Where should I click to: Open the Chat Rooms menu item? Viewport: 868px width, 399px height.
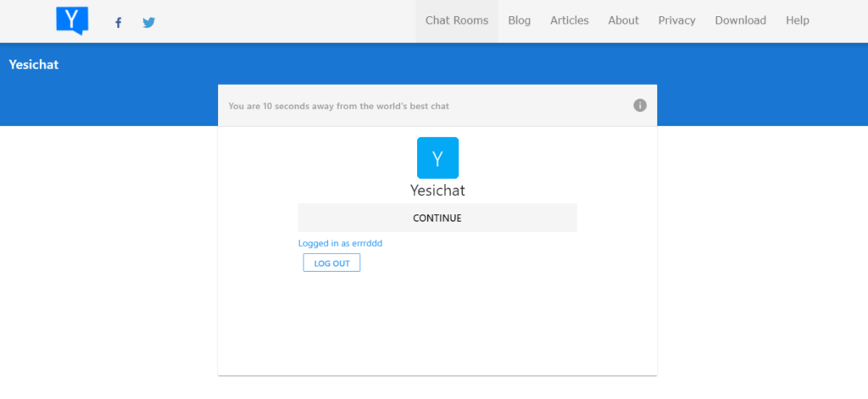(457, 20)
